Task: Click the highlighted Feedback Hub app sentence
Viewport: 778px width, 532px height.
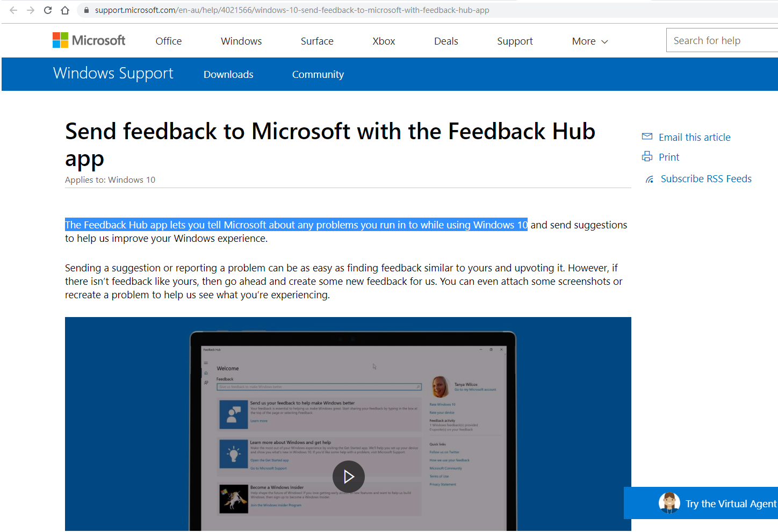Action: [x=296, y=225]
